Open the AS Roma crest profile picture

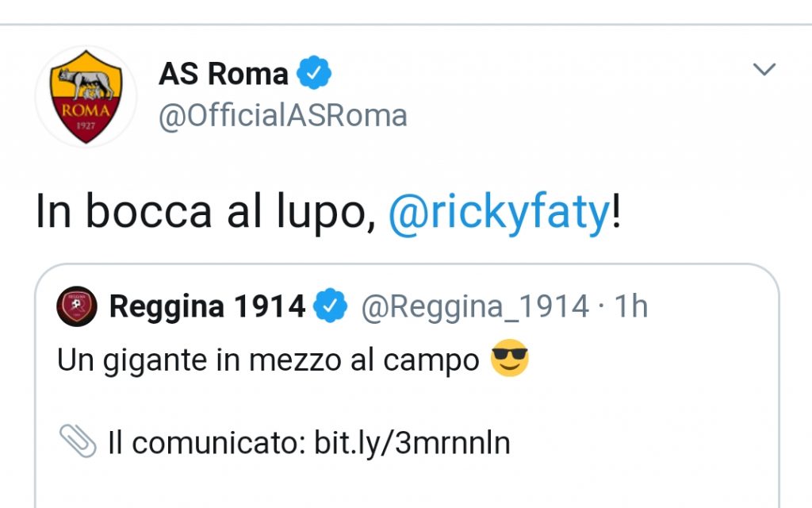tap(86, 97)
